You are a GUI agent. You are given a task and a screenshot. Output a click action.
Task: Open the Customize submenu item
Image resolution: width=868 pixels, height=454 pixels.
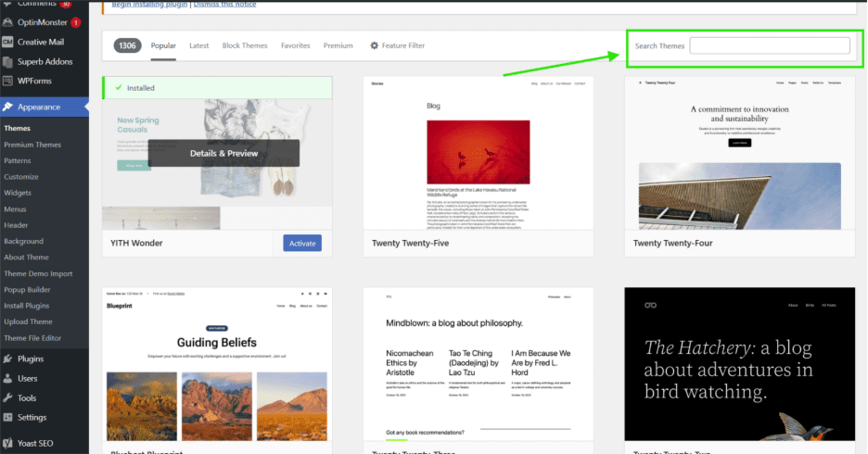coord(21,177)
